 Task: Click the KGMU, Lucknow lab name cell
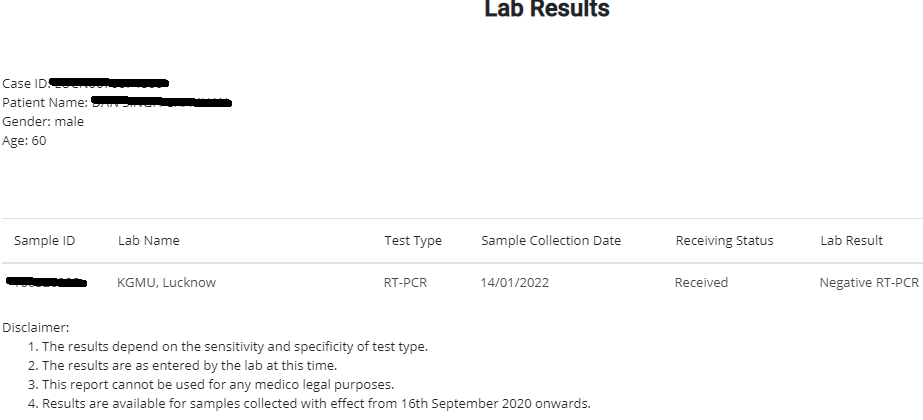pyautogui.click(x=167, y=283)
